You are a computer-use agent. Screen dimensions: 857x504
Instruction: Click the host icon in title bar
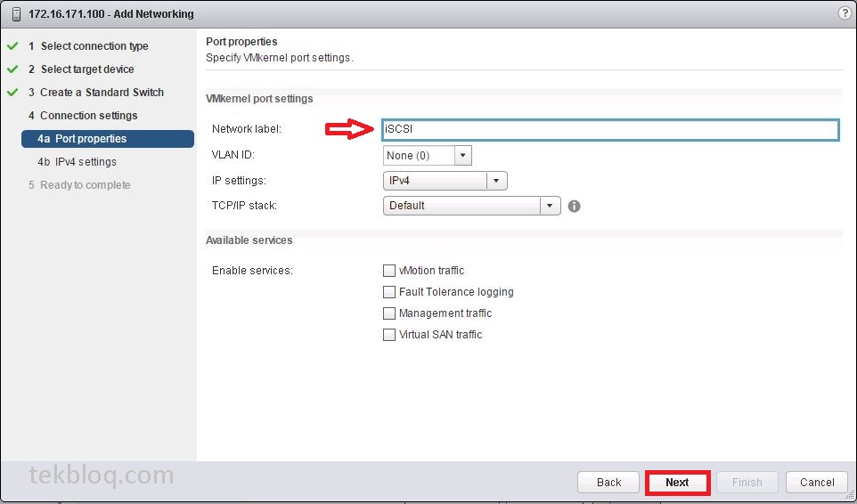pyautogui.click(x=16, y=14)
